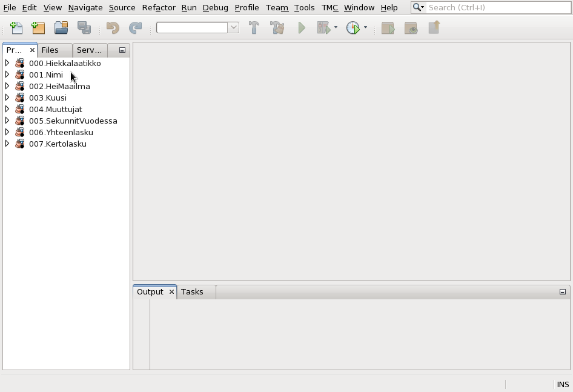Click the project icon beside 003.Kuusi
The width and height of the screenshot is (573, 392).
tap(20, 98)
